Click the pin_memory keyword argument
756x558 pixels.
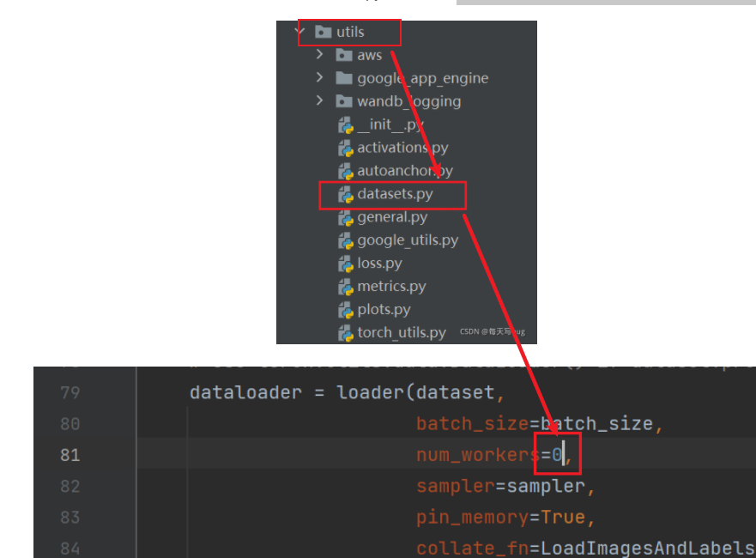click(x=473, y=518)
